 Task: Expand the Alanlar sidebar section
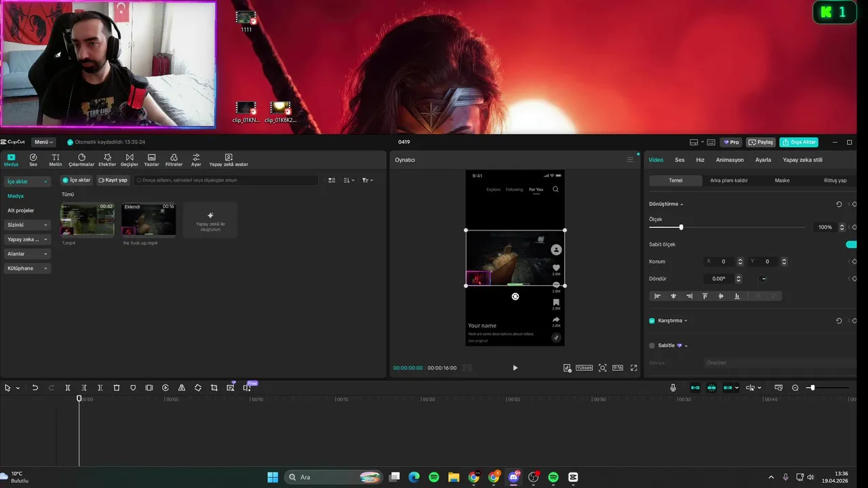[x=27, y=253]
